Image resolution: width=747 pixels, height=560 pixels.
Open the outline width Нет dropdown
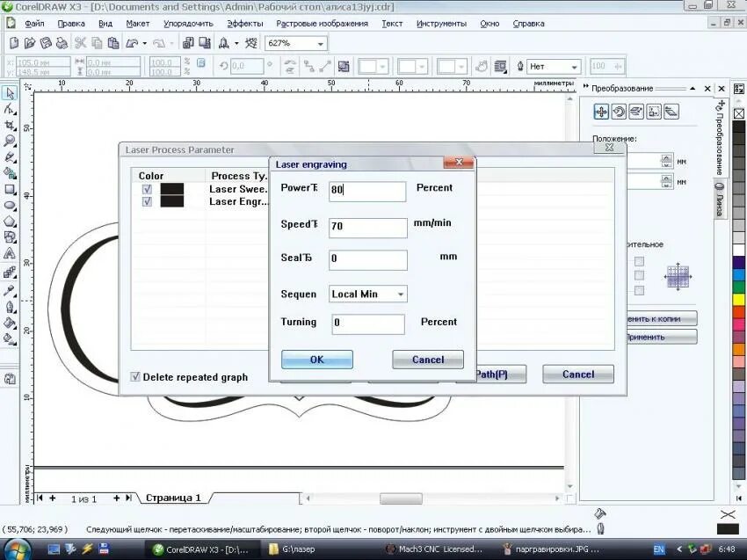[575, 67]
